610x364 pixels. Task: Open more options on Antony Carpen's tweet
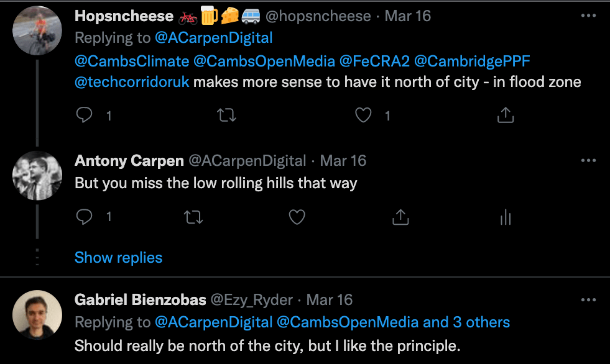(588, 160)
